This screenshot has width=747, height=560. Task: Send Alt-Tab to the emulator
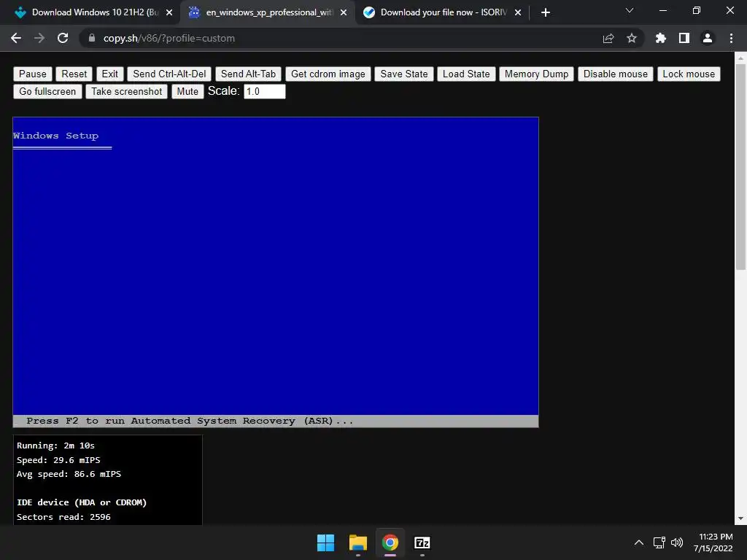248,74
